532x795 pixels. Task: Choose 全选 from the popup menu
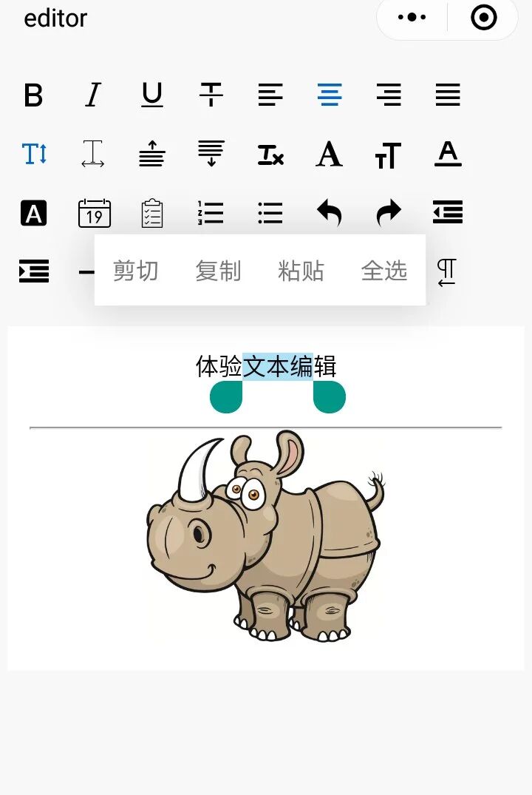pos(384,270)
